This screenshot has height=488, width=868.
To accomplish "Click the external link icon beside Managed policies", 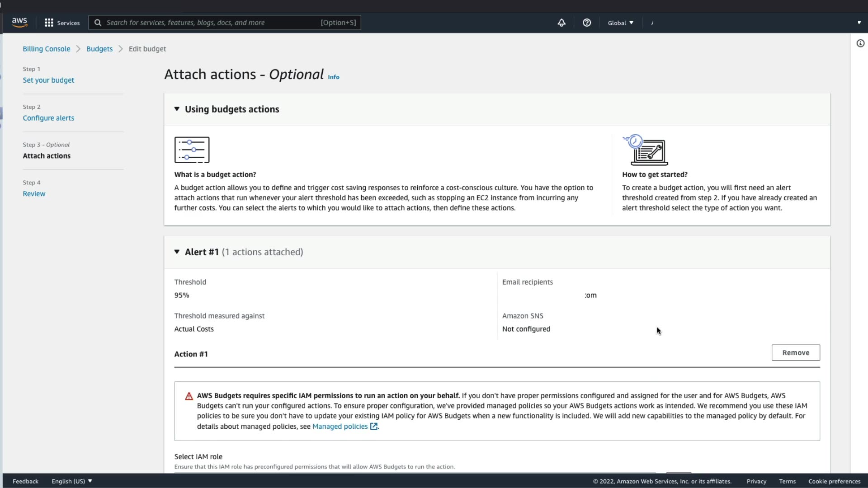I will (374, 426).
